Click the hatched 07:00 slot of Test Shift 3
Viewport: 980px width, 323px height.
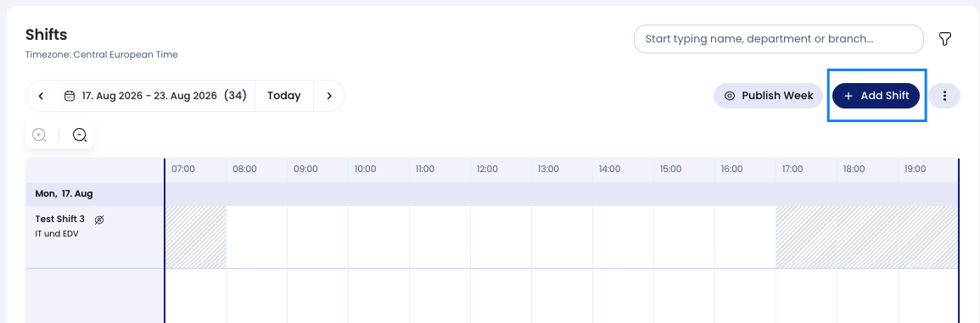point(196,237)
